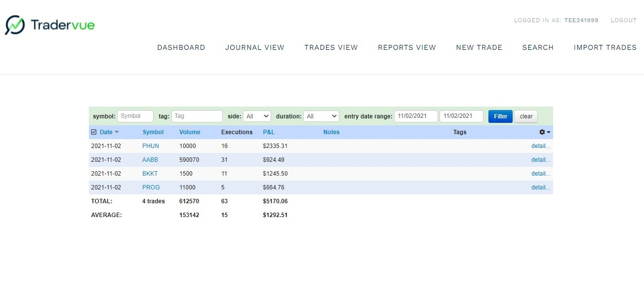Expand the side dropdown filter
This screenshot has width=644, height=298.
257,116
